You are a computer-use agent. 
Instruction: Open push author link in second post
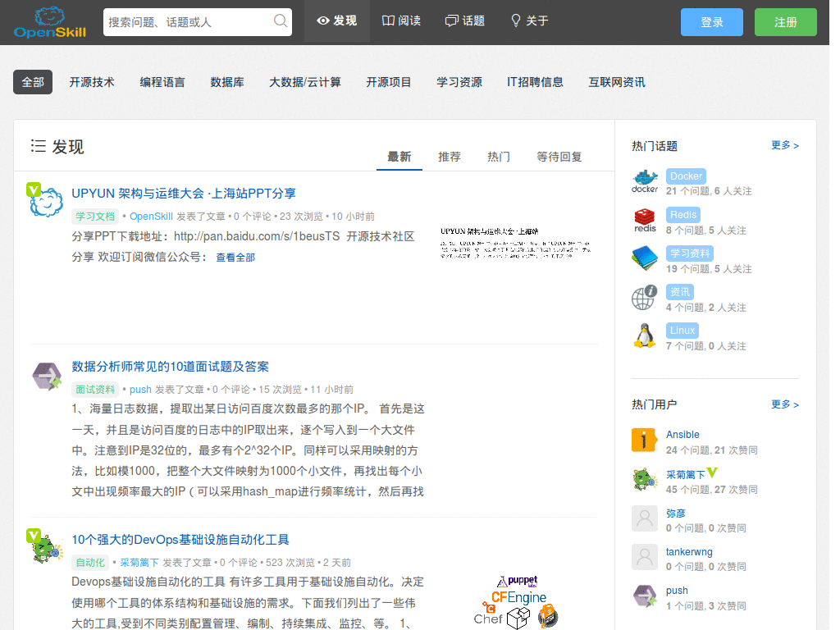(x=140, y=390)
